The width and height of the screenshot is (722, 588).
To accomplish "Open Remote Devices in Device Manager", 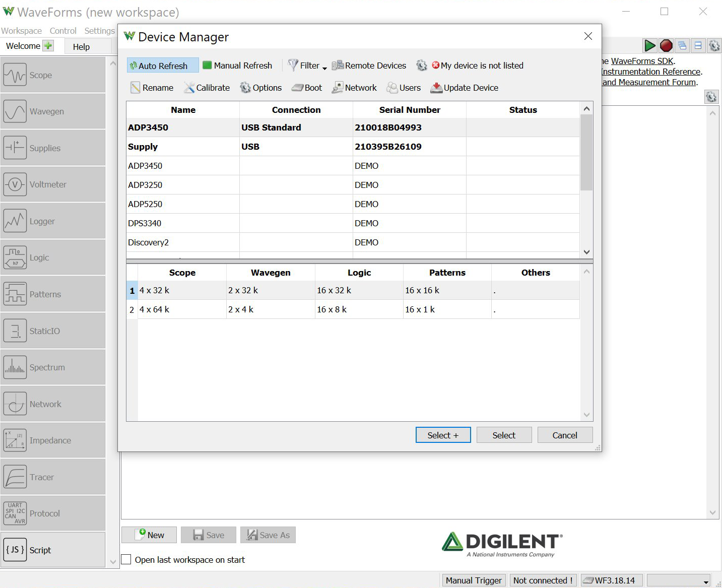I will (369, 66).
